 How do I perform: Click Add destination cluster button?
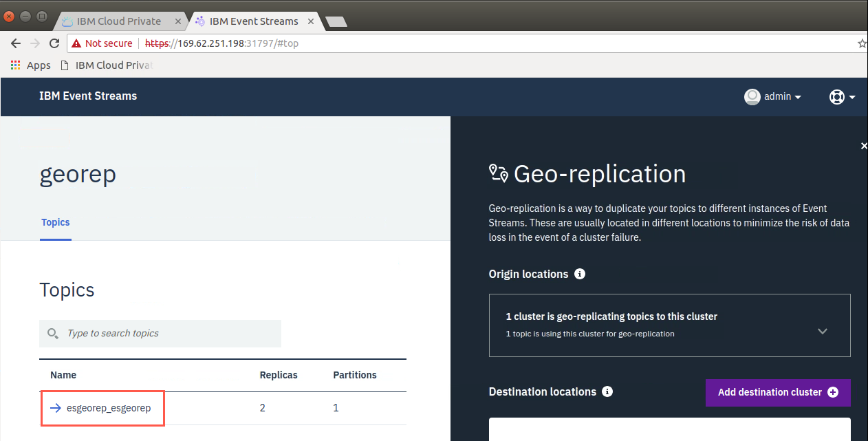tap(778, 392)
